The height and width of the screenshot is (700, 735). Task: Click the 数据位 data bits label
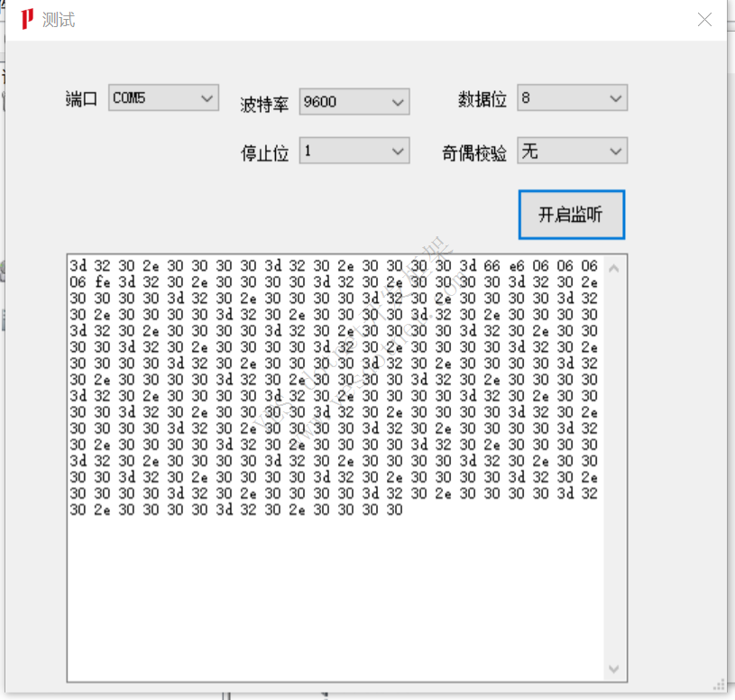pyautogui.click(x=482, y=99)
